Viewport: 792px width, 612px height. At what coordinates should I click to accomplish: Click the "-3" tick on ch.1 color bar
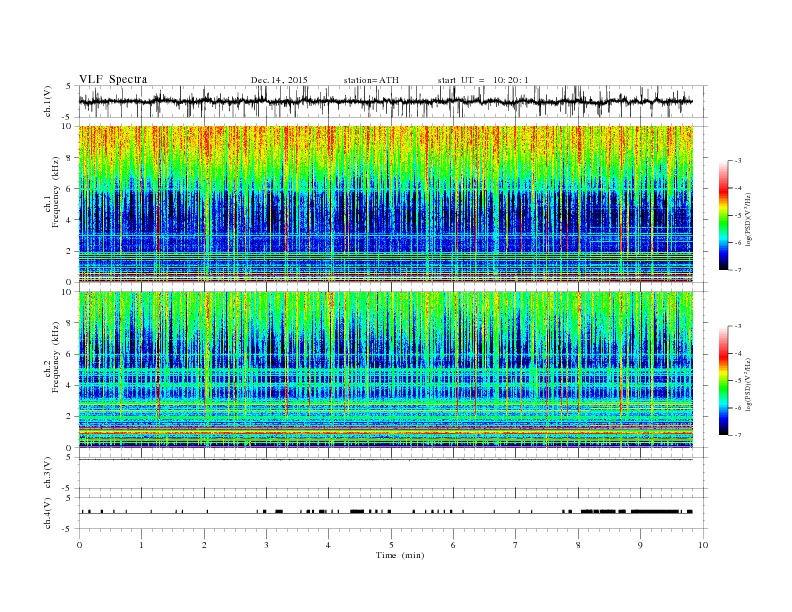(x=738, y=161)
